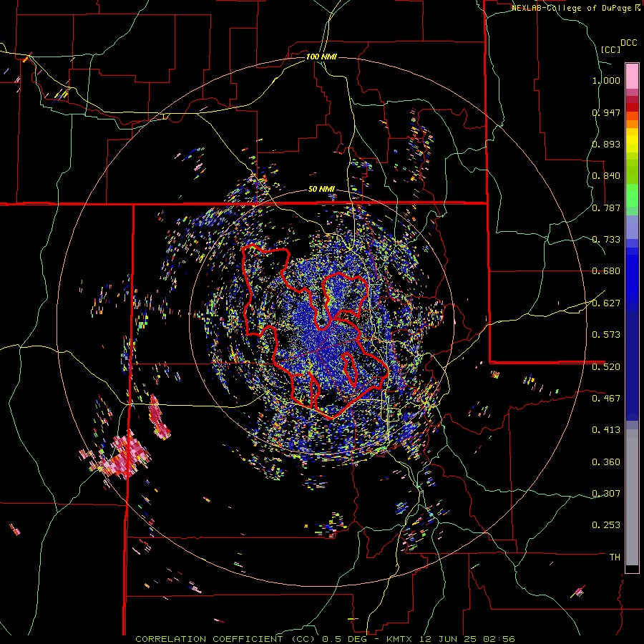Select the 0.307 scale value
The height and width of the screenshot is (644, 644).
(606, 494)
